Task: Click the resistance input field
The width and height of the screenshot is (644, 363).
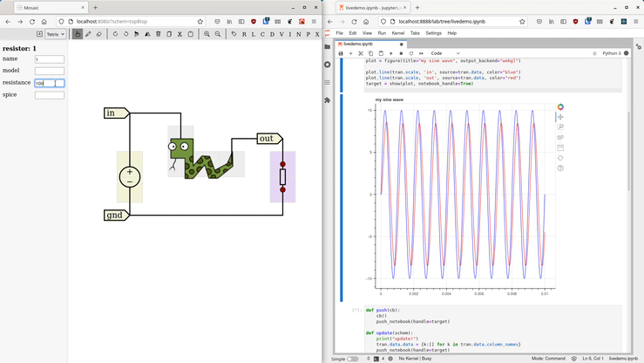Action: pos(49,83)
